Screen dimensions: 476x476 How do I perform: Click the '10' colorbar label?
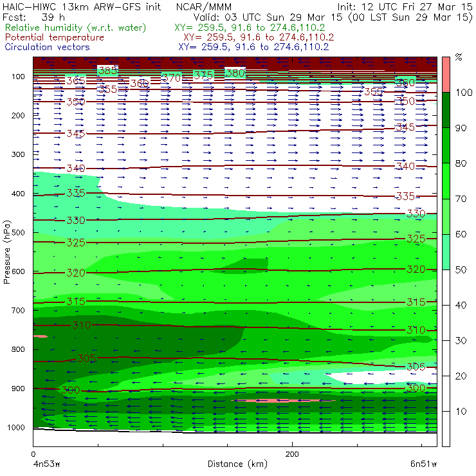(x=461, y=411)
